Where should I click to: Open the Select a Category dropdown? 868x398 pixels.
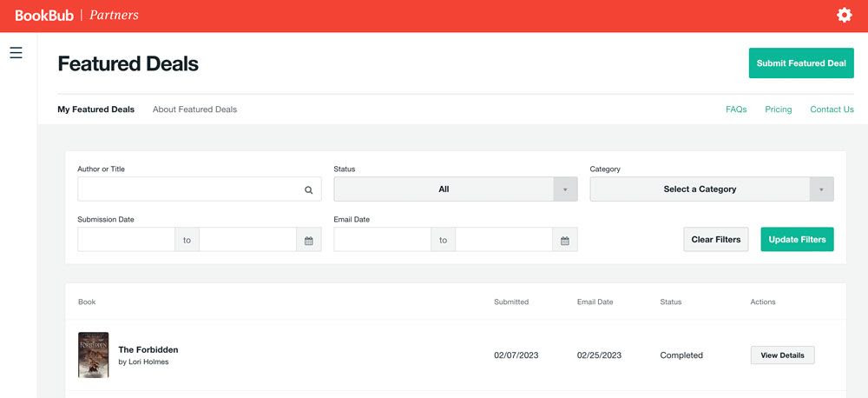tap(712, 189)
